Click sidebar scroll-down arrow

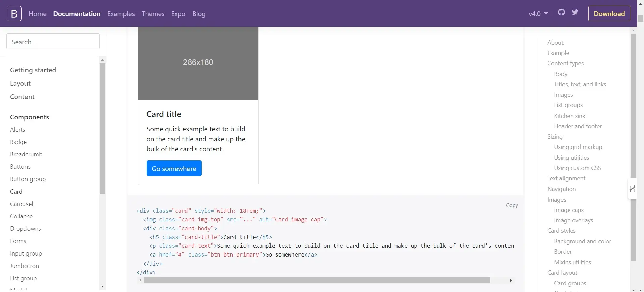[x=102, y=287]
